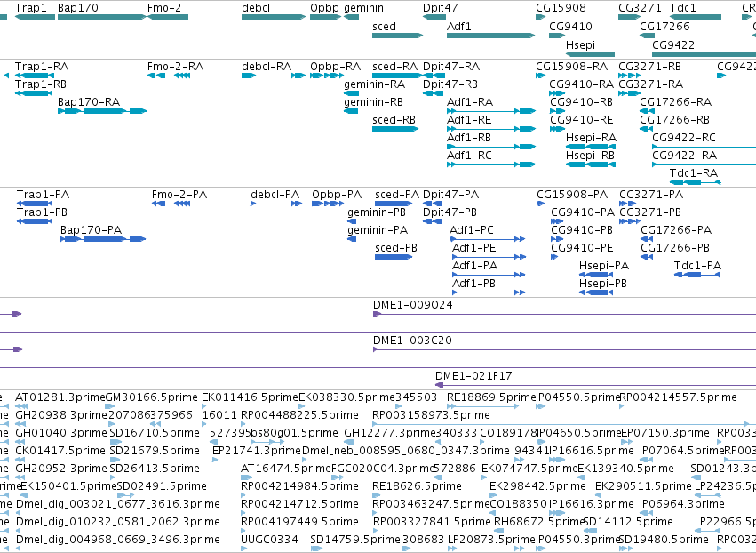
Task: Select the Opbp-PA protein feature
Action: click(328, 204)
